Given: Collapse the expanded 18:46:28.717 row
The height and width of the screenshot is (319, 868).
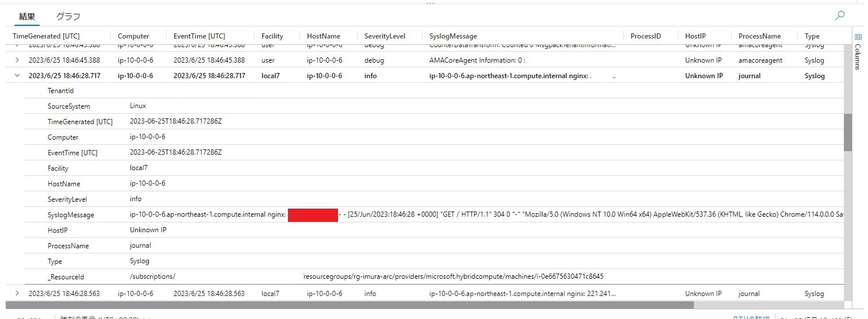Looking at the screenshot, I should click(17, 75).
